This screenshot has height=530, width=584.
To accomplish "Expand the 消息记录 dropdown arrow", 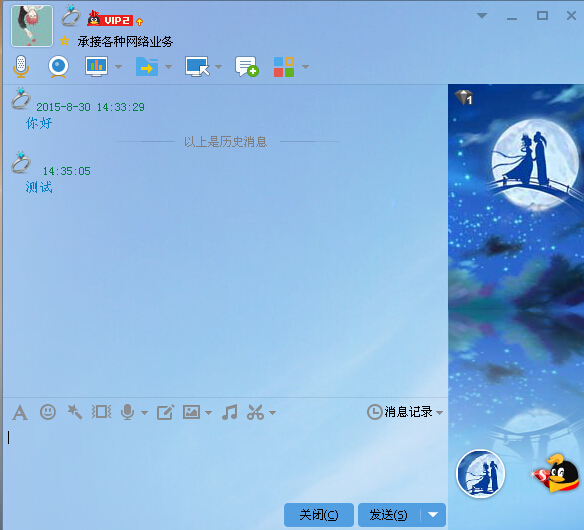I will coord(439,413).
